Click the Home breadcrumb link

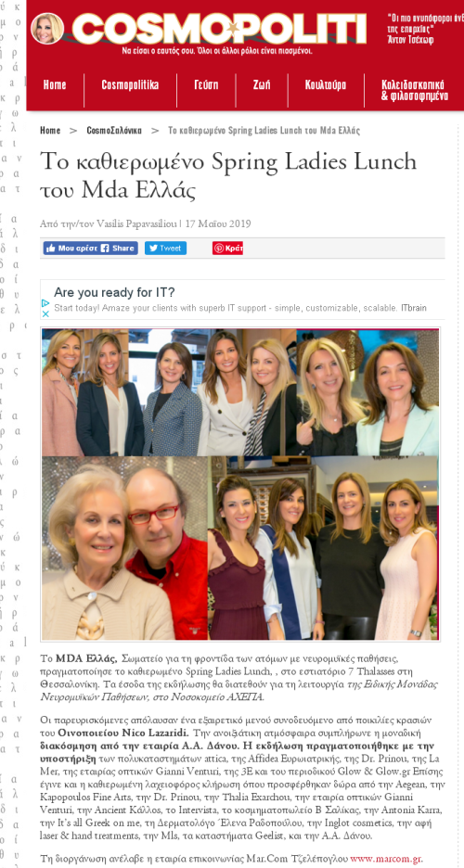point(50,131)
